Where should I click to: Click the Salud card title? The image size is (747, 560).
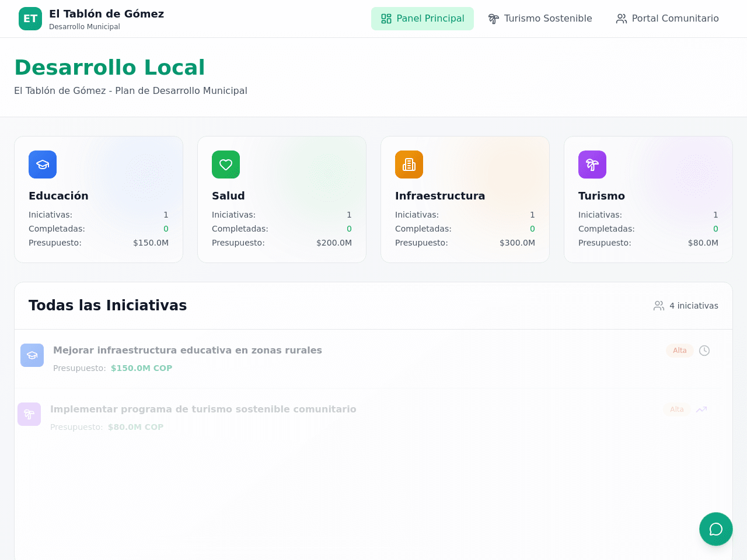click(228, 196)
